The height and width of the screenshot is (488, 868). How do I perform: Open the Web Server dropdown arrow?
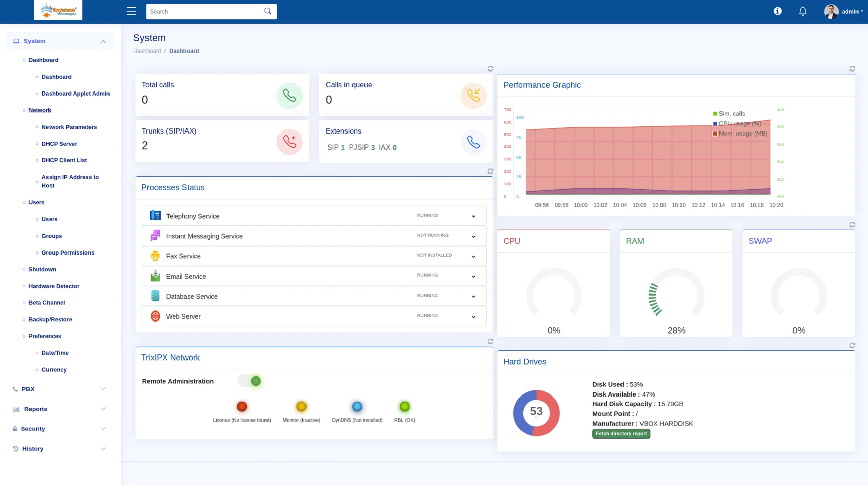coord(473,317)
